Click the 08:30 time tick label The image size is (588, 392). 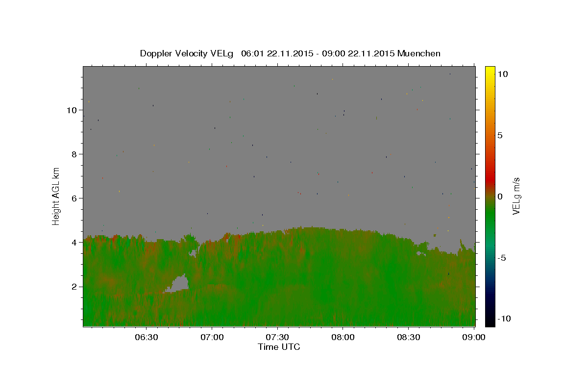[x=409, y=337]
